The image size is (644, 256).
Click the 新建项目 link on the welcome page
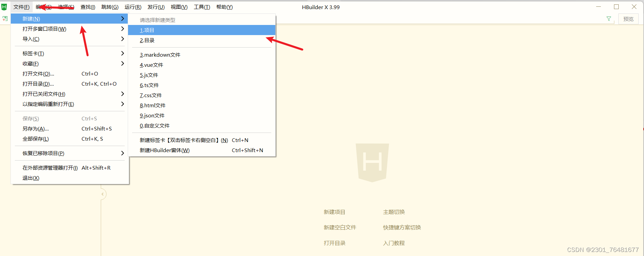coord(334,212)
